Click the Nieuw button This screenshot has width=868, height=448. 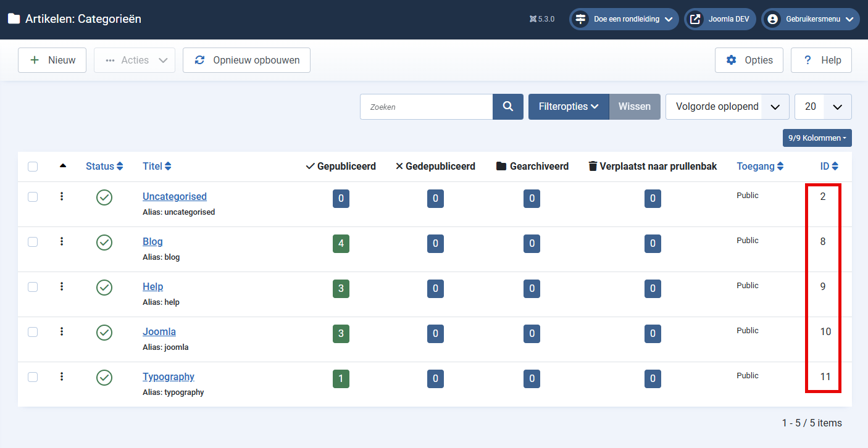click(x=52, y=60)
